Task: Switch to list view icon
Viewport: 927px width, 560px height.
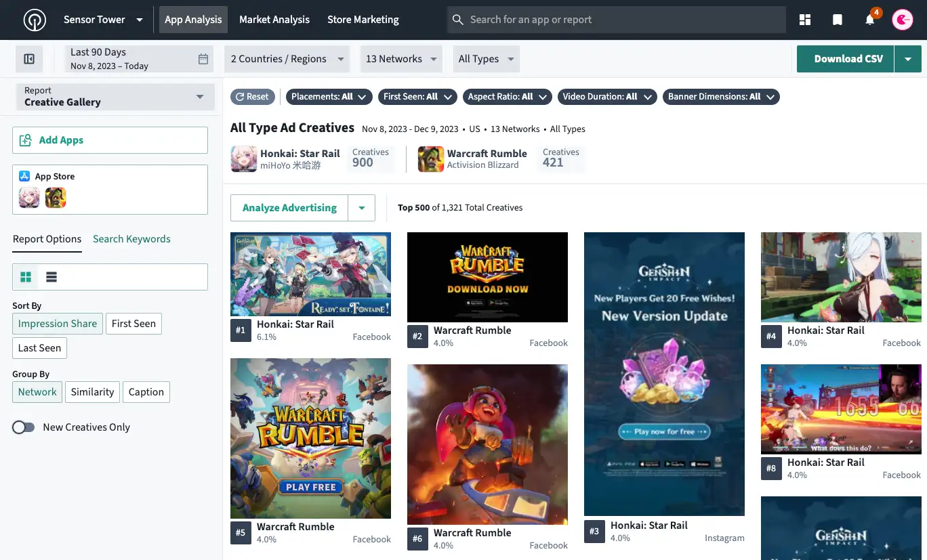Action: click(52, 277)
